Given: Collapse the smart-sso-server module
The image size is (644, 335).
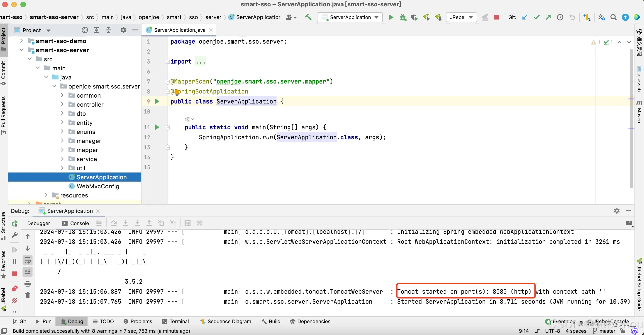Looking at the screenshot, I should click(22, 50).
